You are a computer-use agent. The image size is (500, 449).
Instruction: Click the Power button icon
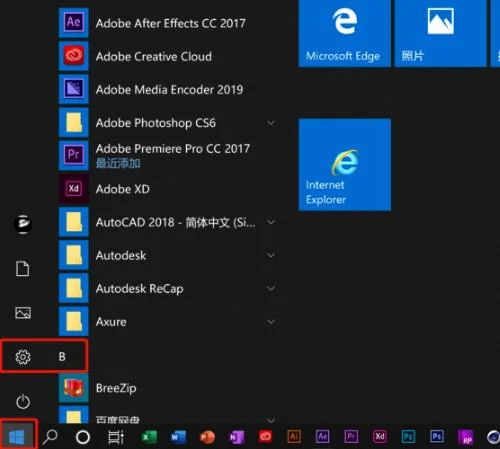(23, 401)
